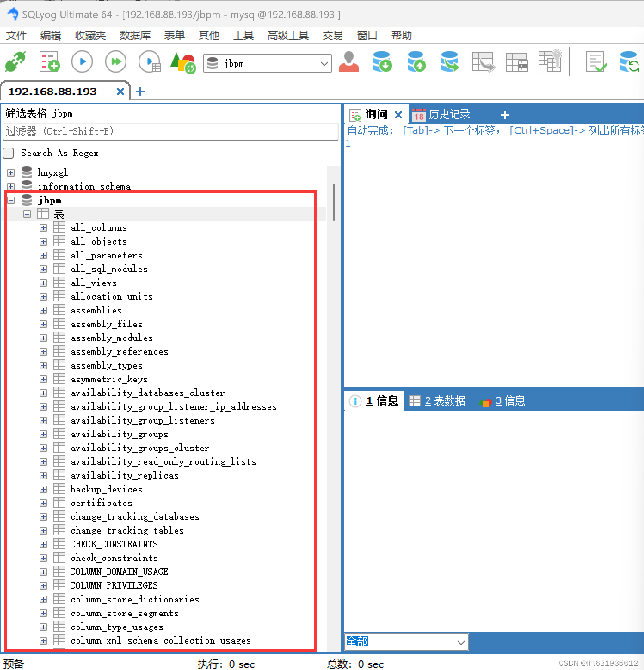Image resolution: width=644 pixels, height=670 pixels.
Task: Enable Search As Regex
Action: pos(8,153)
